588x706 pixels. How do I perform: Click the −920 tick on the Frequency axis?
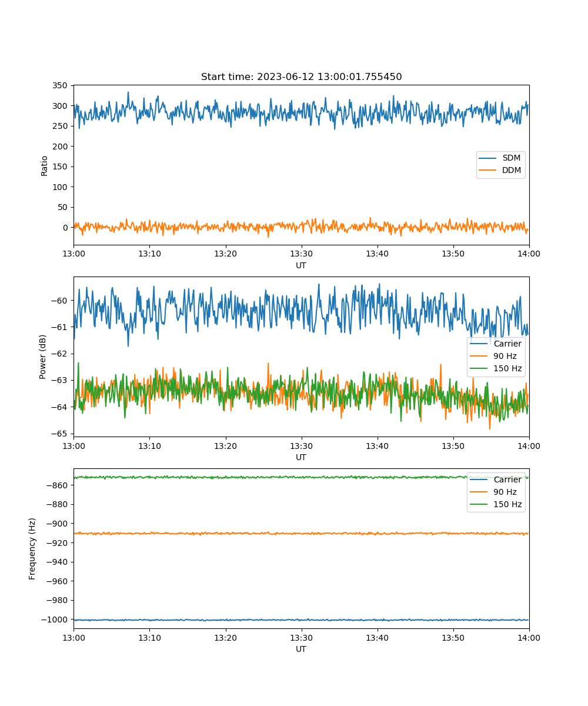(x=58, y=542)
